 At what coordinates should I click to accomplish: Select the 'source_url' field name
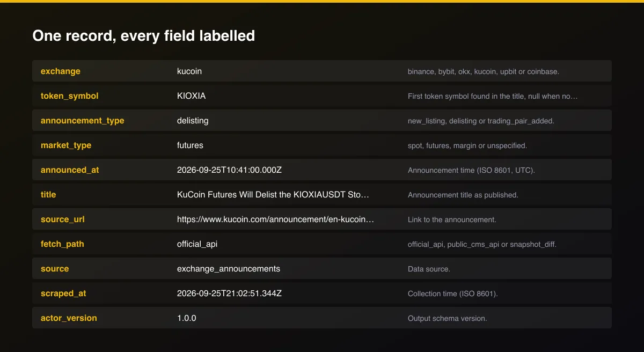[x=63, y=219]
